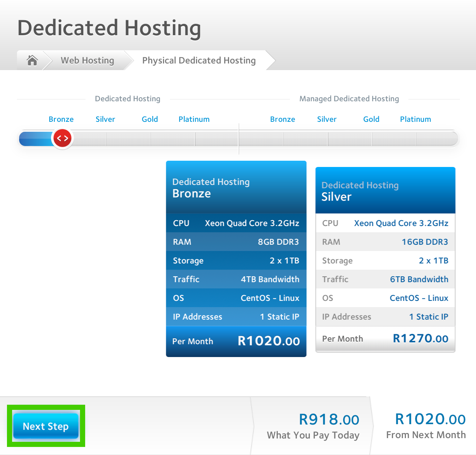Select Dedicated Hosting Platinum tier label
The width and height of the screenshot is (476, 455).
(194, 119)
